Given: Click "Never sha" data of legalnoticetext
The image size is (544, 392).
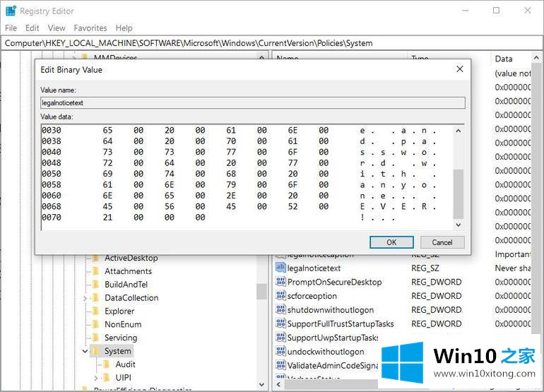Looking at the screenshot, I should (x=512, y=268).
